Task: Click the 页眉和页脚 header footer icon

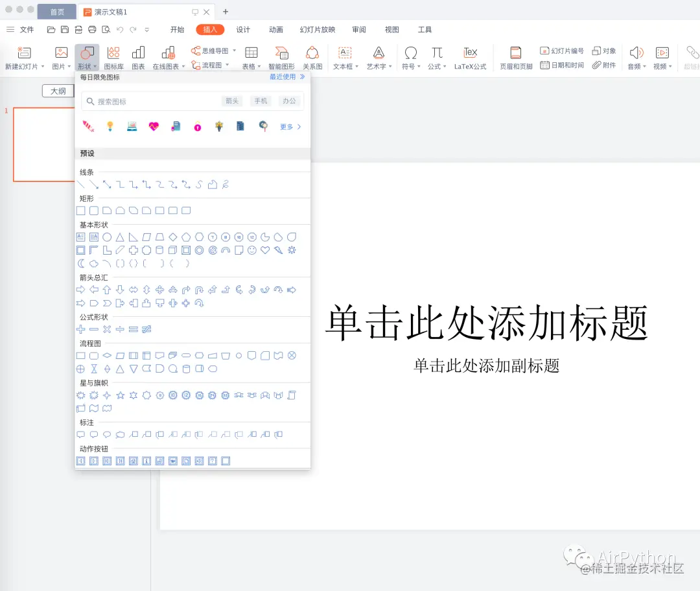Action: (x=516, y=52)
